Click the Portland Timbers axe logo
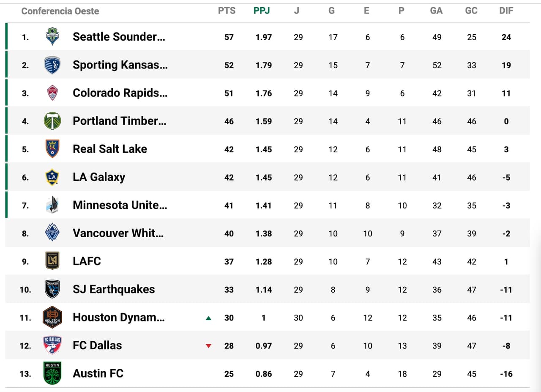Image resolution: width=541 pixels, height=392 pixels. [x=52, y=121]
